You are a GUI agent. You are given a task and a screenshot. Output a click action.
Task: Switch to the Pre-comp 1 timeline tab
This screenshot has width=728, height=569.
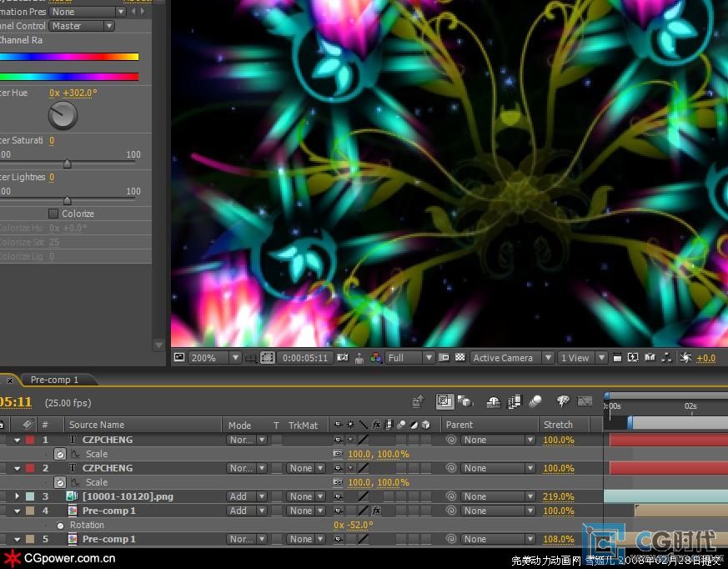54,380
